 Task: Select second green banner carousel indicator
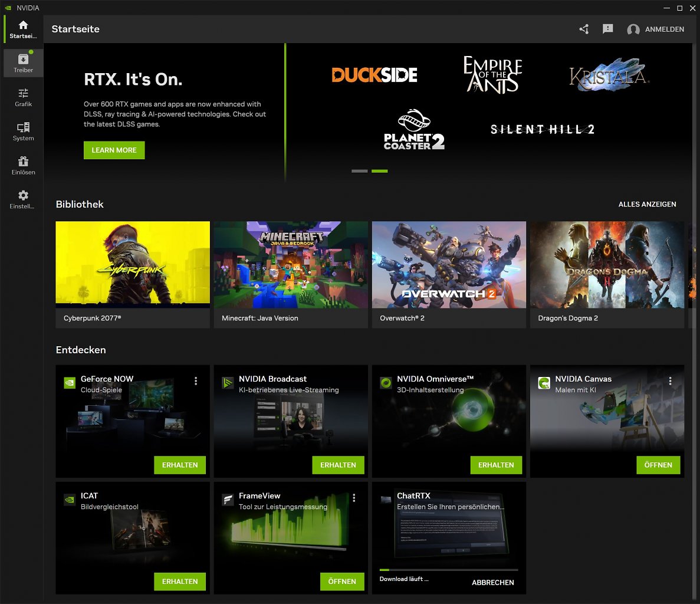(x=379, y=171)
